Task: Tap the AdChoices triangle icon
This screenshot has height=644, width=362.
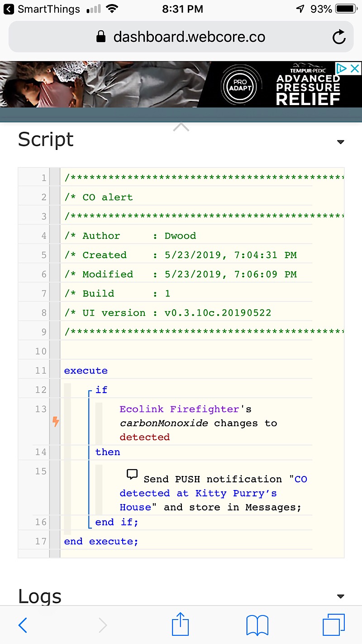Action: (x=342, y=68)
